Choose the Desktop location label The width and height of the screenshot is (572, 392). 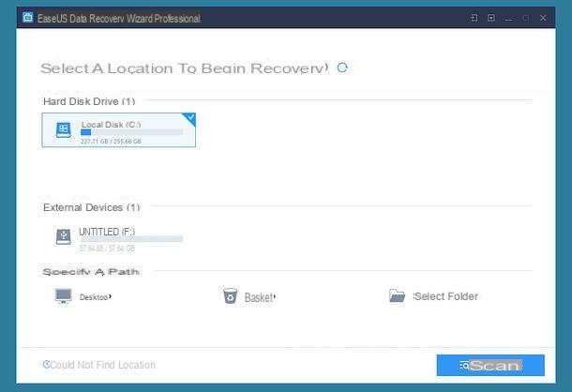coord(96,297)
